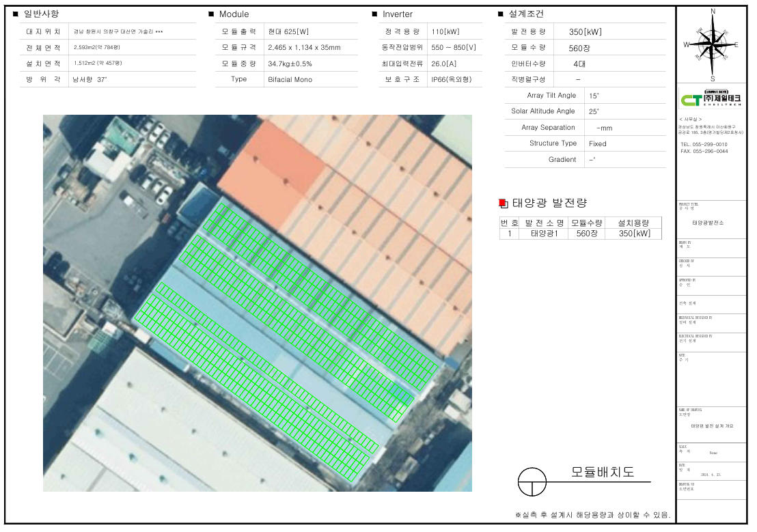The height and width of the screenshot is (532, 757).
Task: Click the red square beside 태양광 발전량
Action: pos(502,203)
